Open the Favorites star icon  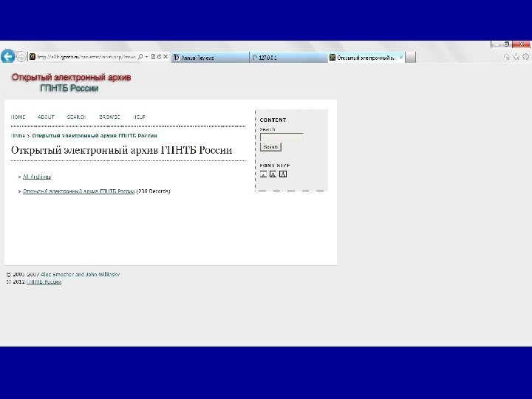tap(516, 57)
